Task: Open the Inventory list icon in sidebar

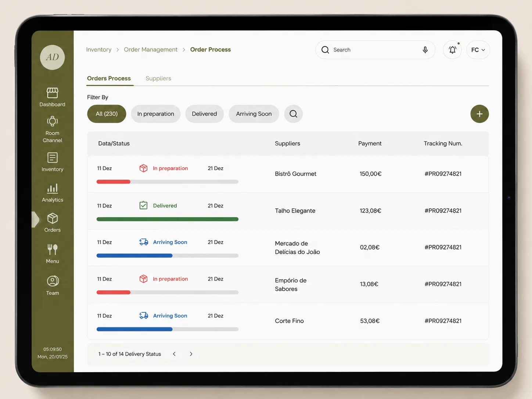Action: point(53,158)
